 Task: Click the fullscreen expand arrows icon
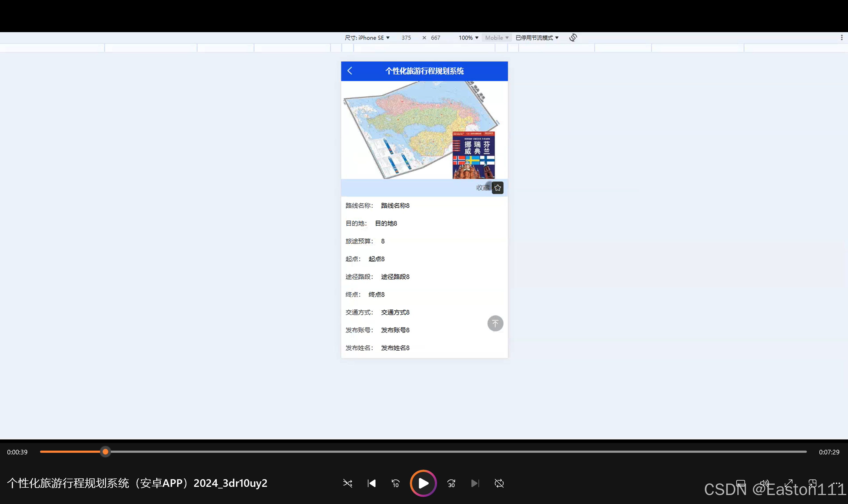788,483
